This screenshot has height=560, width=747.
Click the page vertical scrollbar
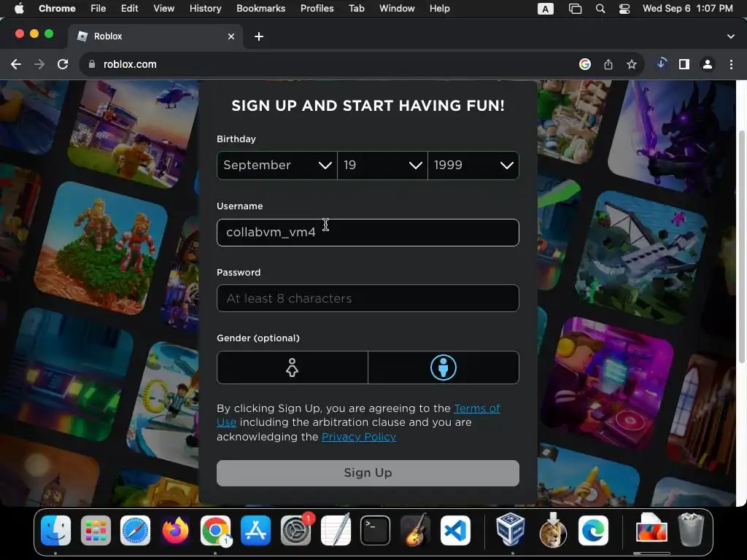click(x=741, y=246)
